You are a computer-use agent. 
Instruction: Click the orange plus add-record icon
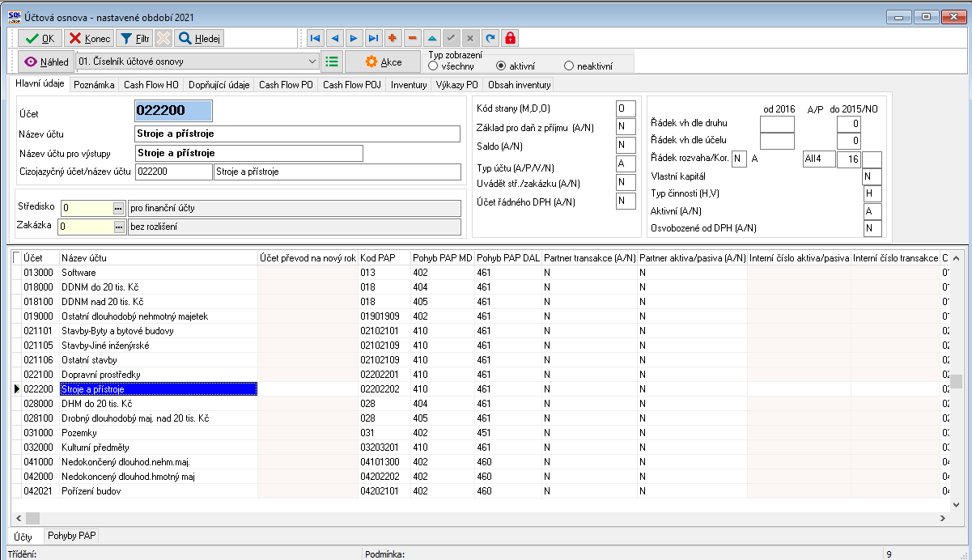click(393, 38)
